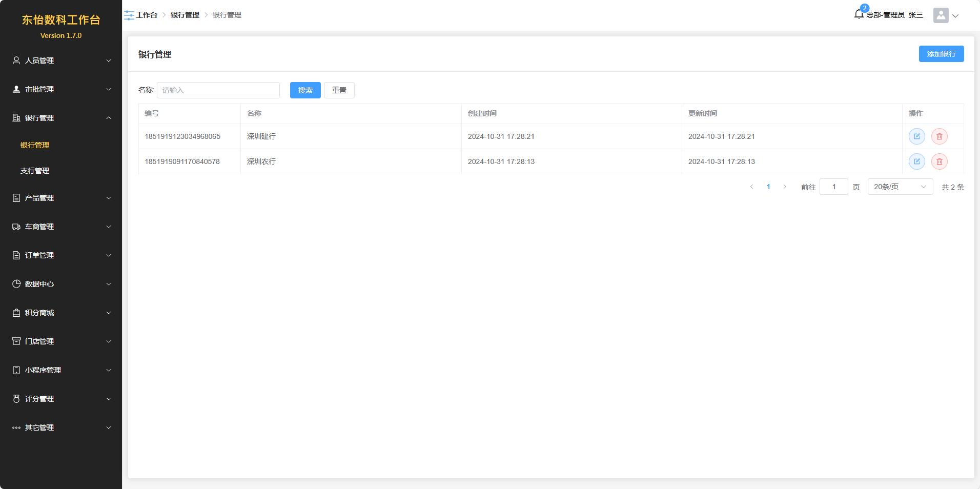Delete the 深圳建行 bank row
The image size is (980, 489).
coord(939,136)
